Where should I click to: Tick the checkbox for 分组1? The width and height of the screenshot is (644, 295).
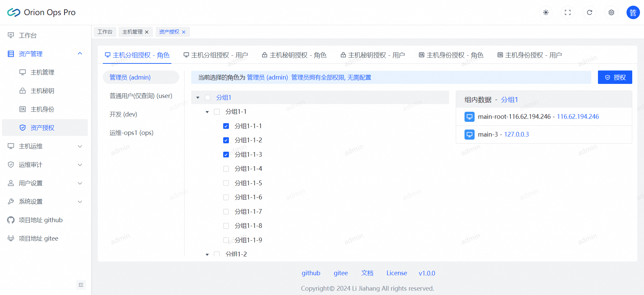pyautogui.click(x=207, y=98)
